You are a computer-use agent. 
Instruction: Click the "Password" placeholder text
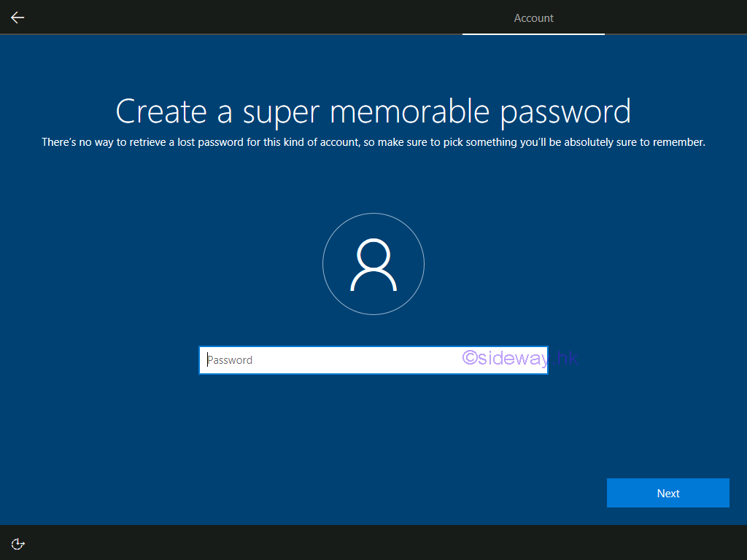tap(231, 360)
